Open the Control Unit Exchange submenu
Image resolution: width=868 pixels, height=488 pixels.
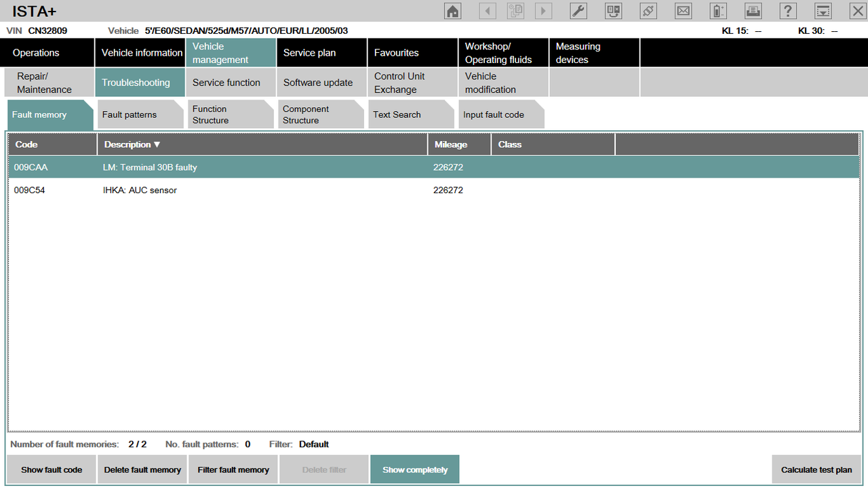click(412, 83)
